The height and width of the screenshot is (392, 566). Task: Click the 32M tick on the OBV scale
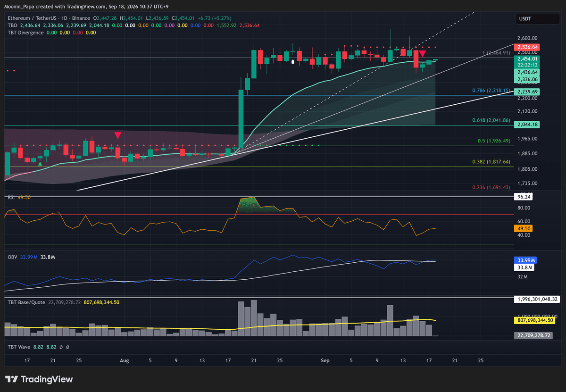522,277
